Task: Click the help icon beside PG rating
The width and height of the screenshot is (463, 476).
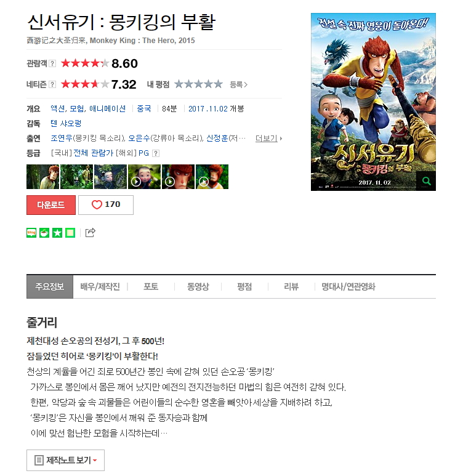Action: coord(155,153)
